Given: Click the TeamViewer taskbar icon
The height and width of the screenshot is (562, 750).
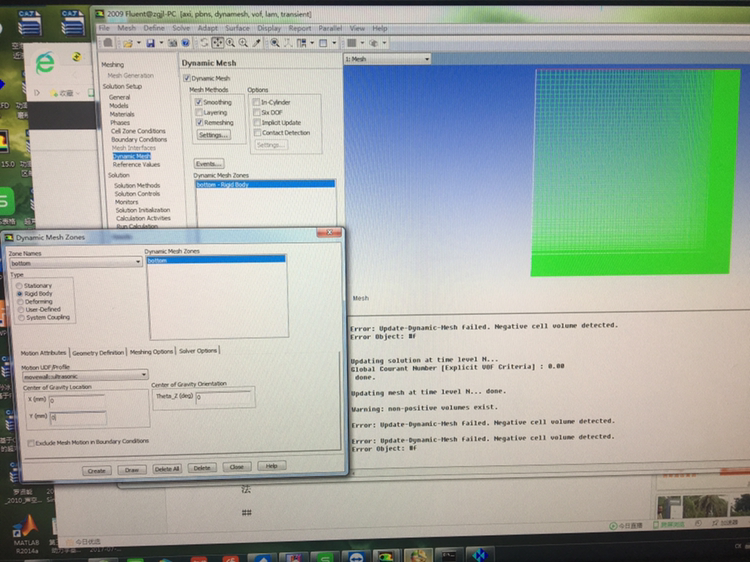Looking at the screenshot, I should click(357, 557).
